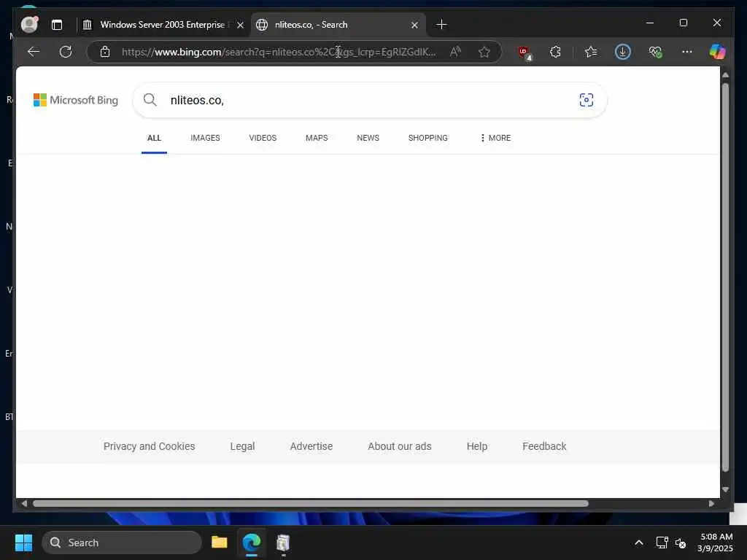Click the Edge taskbar icon
This screenshot has height=560, width=747.
(x=252, y=542)
